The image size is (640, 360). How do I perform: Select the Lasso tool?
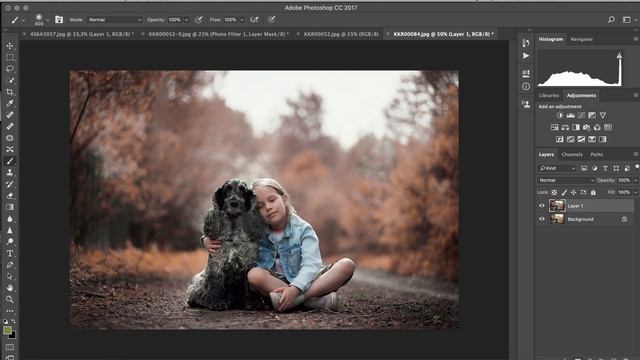(10, 69)
